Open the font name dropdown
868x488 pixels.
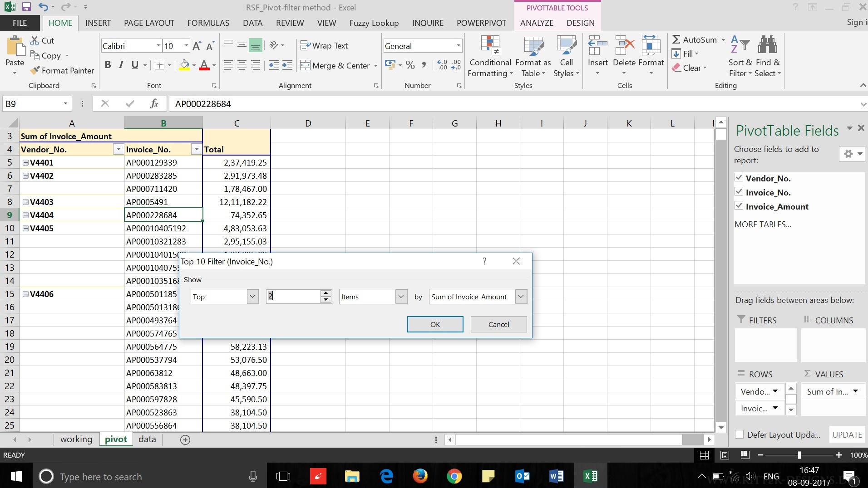(158, 46)
